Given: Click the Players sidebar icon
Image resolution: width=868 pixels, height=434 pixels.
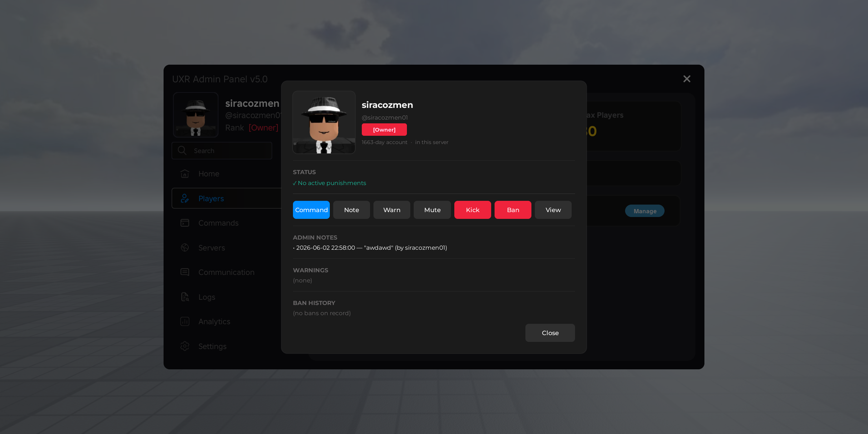Looking at the screenshot, I should point(185,198).
